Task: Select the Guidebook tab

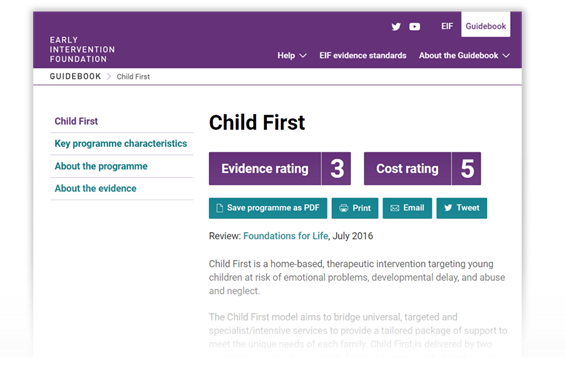Action: (485, 25)
